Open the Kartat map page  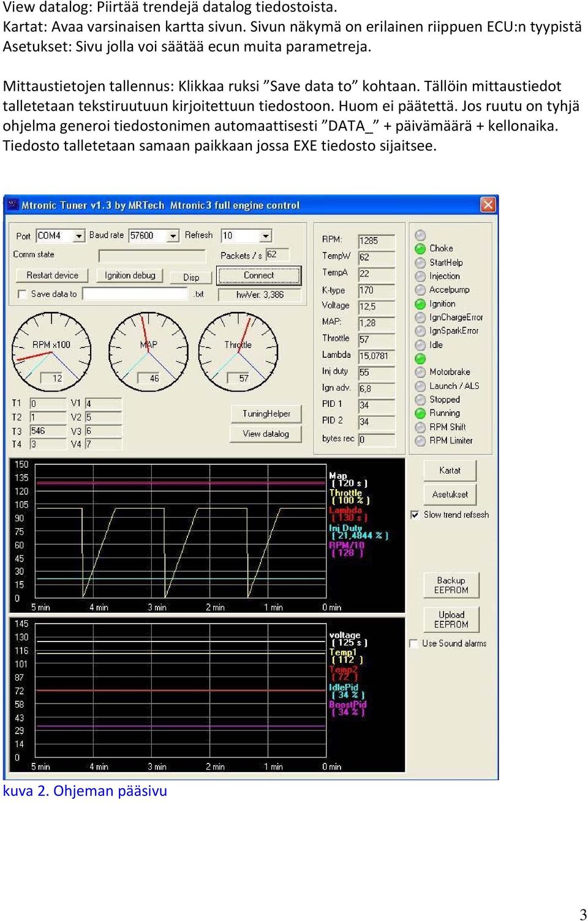pyautogui.click(x=450, y=471)
